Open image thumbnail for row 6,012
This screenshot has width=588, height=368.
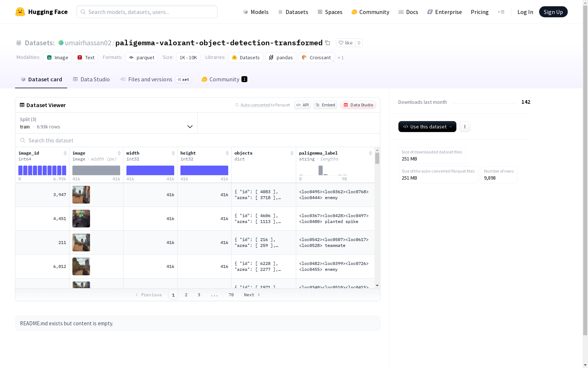81,266
